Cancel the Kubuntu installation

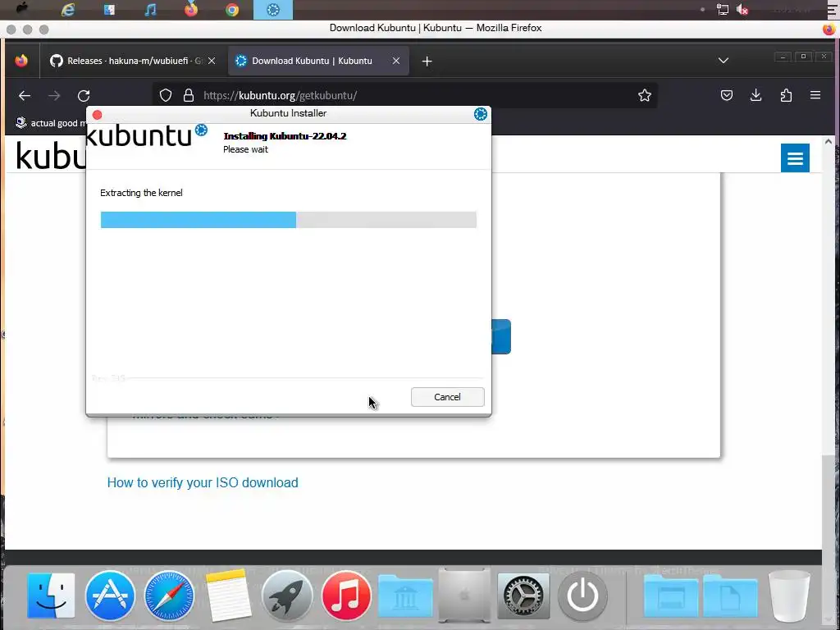tap(447, 397)
